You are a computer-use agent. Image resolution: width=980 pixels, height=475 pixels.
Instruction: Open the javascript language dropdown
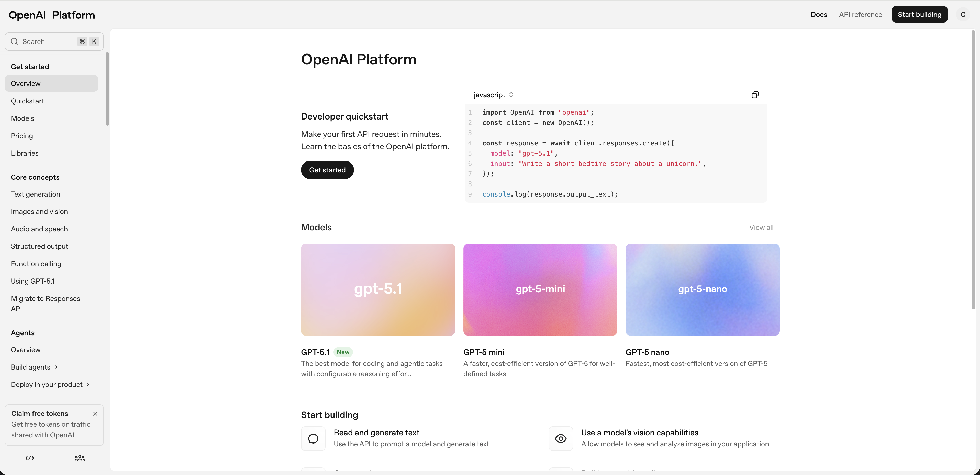click(493, 95)
